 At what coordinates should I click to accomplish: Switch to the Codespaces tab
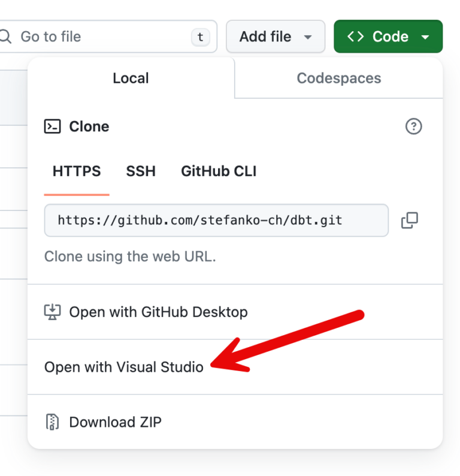pos(338,78)
